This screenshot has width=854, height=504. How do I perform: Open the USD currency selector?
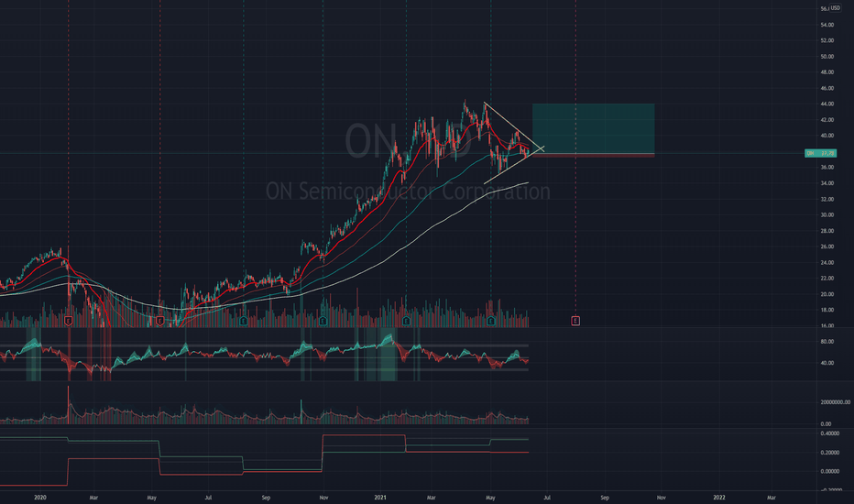836,8
